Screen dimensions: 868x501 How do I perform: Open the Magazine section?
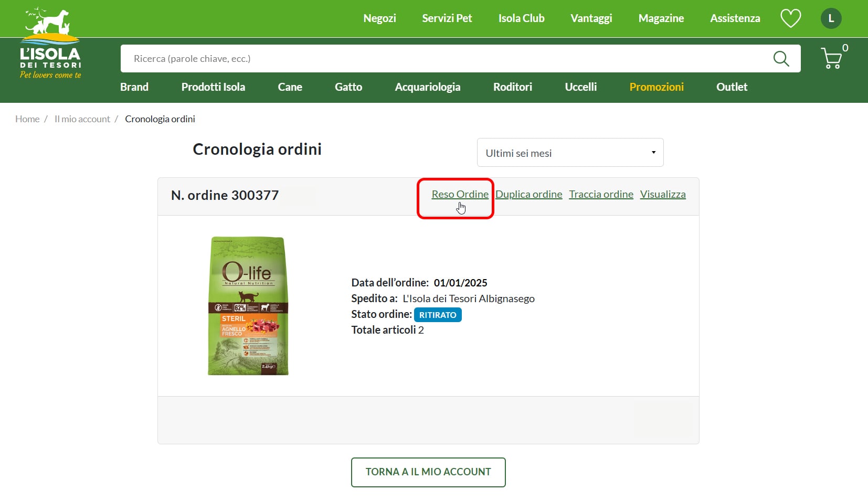pos(661,18)
